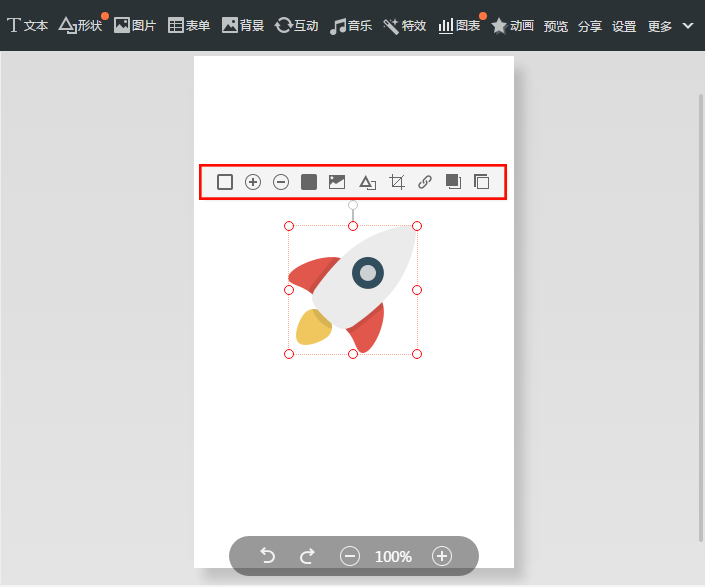Open the 互动 interaction menu
This screenshot has width=705, height=587.
click(x=296, y=26)
